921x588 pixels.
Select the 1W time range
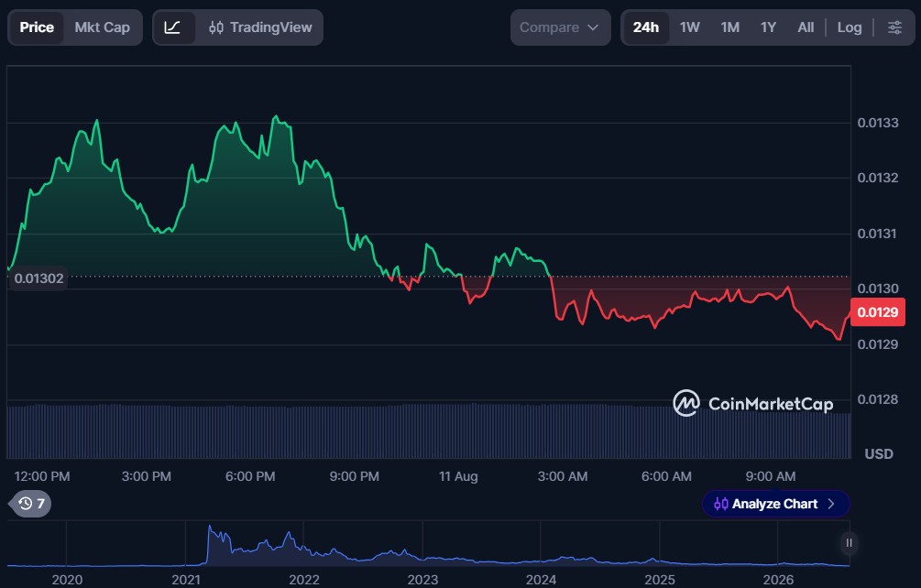tap(689, 27)
